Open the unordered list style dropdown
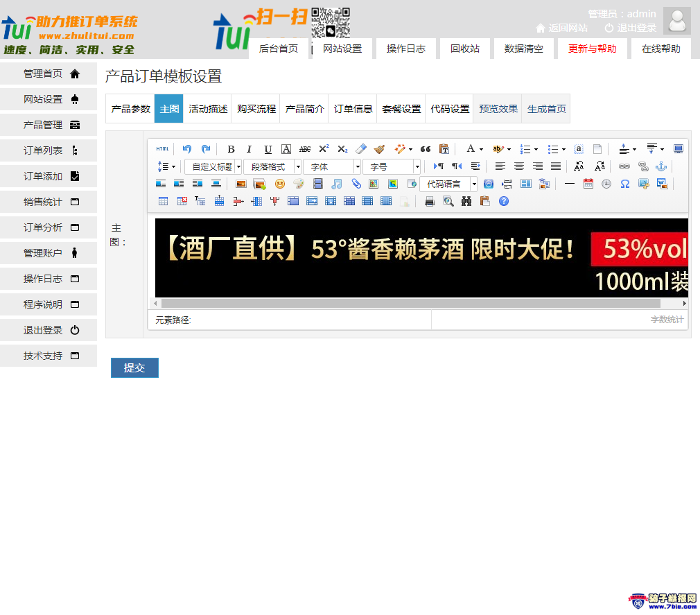Image resolution: width=700 pixels, height=615 pixels. pyautogui.click(x=557, y=149)
